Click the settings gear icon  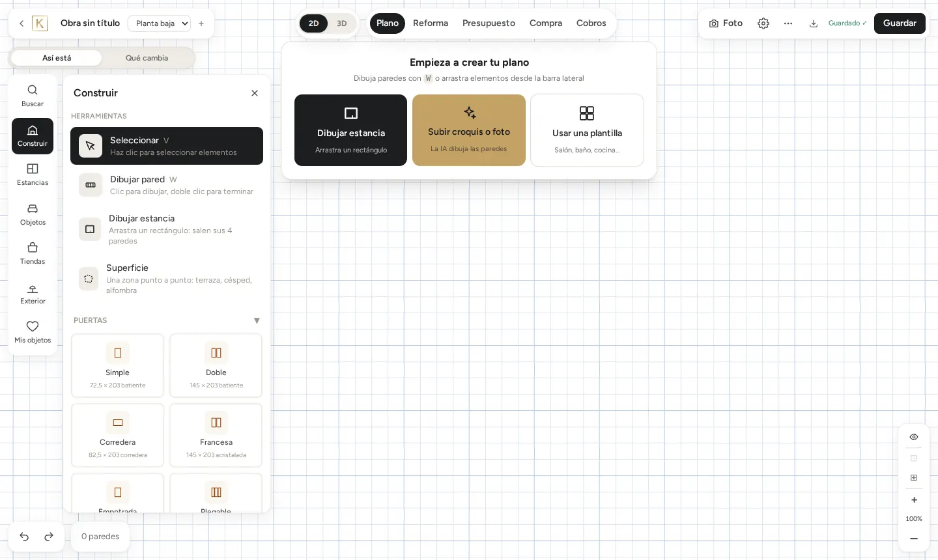coord(763,23)
